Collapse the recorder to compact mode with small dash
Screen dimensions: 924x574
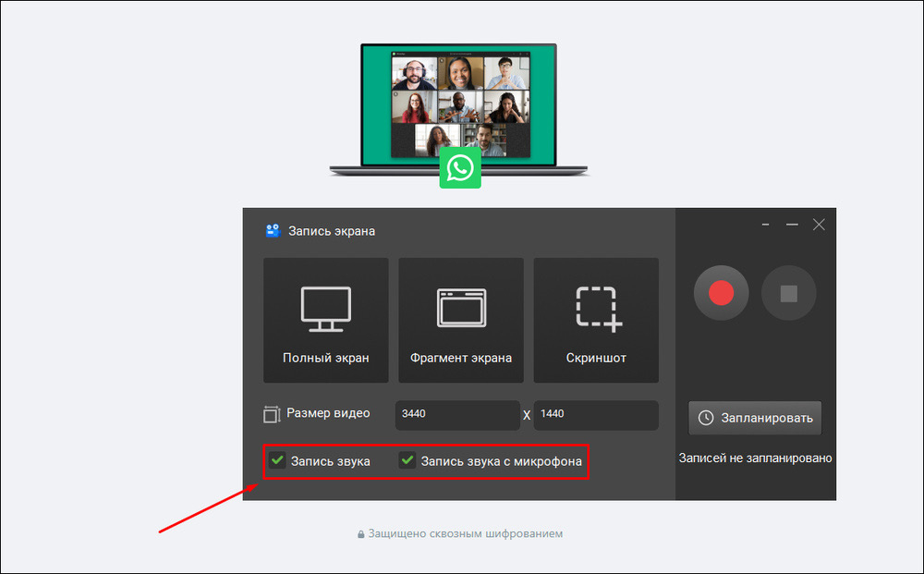765,225
